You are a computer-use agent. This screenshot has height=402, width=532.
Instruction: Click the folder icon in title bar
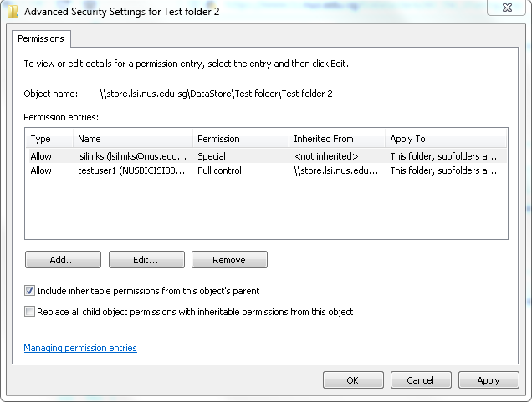[x=13, y=12]
